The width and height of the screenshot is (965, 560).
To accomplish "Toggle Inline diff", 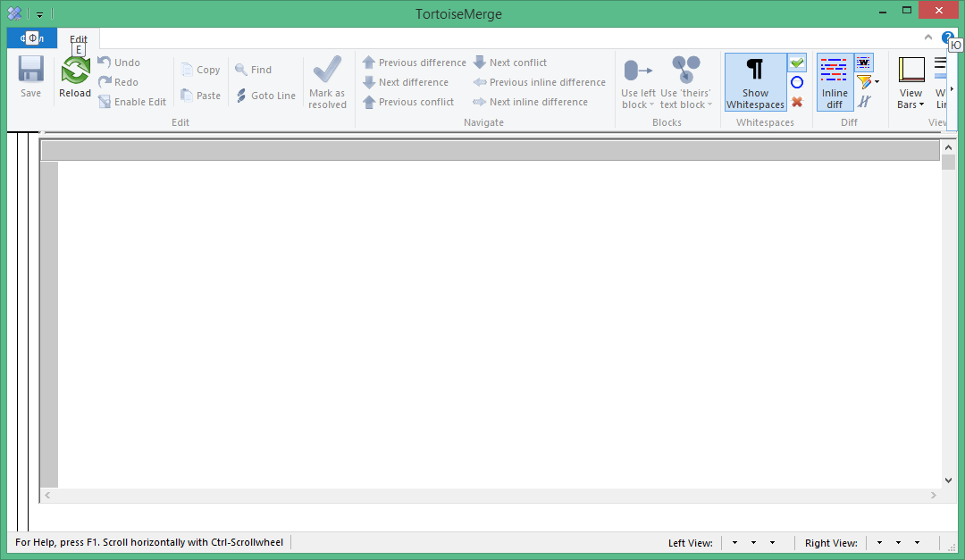I will click(x=835, y=82).
